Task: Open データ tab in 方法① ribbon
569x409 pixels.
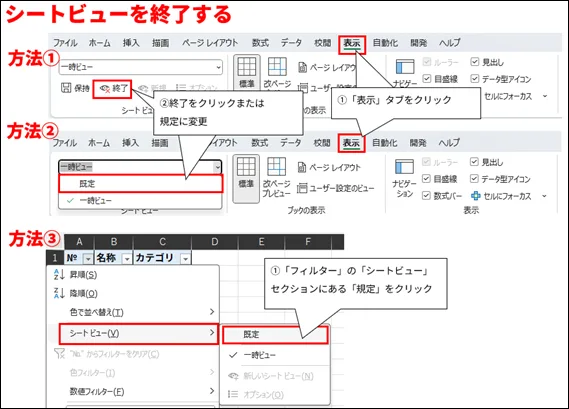Action: (291, 43)
